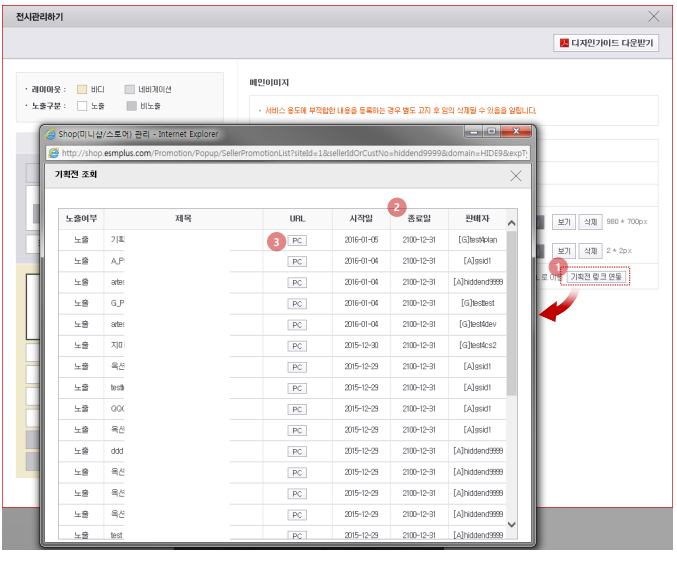Image resolution: width=677 pixels, height=580 pixels.
Task: Open PC URL in the 2015-12-30 row
Action: (297, 346)
